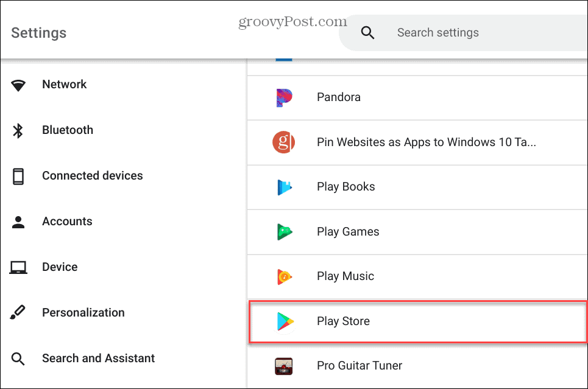The width and height of the screenshot is (588, 389).
Task: Open 'Pin Websites as Apps to Windows 10 Ta...' entry
Action: point(417,142)
